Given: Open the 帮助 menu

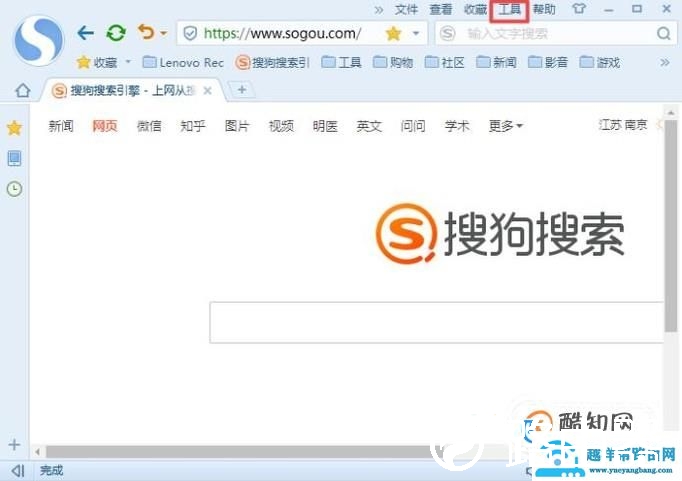Looking at the screenshot, I should 544,9.
